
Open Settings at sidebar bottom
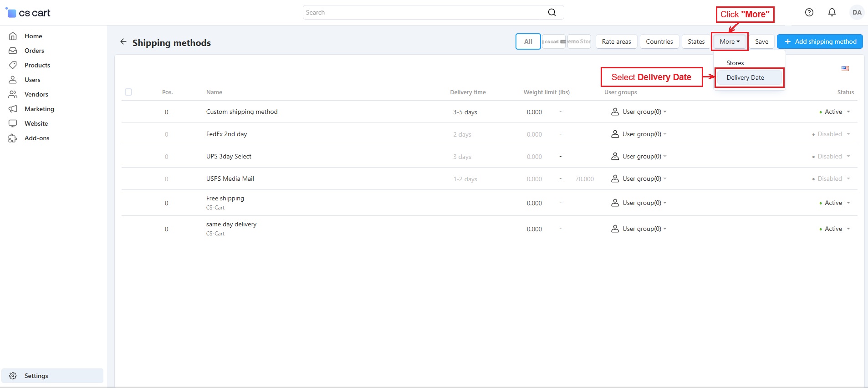pyautogui.click(x=52, y=376)
